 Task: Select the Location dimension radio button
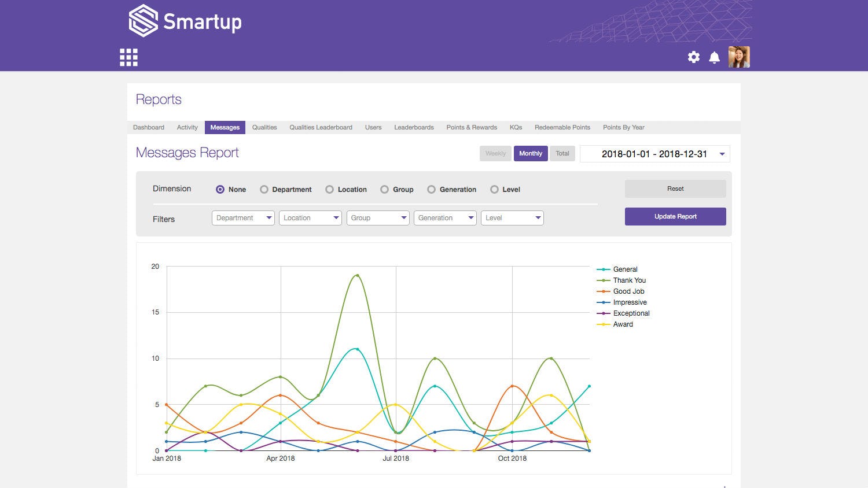(x=329, y=190)
